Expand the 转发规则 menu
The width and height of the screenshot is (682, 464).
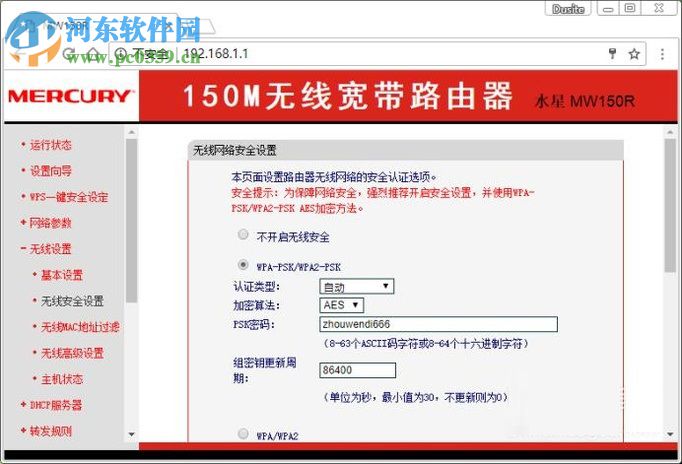click(x=50, y=431)
